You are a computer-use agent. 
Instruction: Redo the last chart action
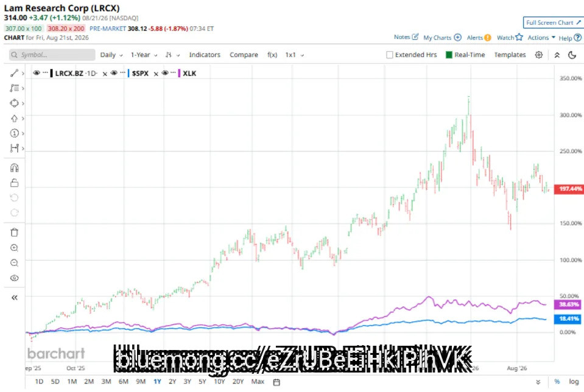14,212
